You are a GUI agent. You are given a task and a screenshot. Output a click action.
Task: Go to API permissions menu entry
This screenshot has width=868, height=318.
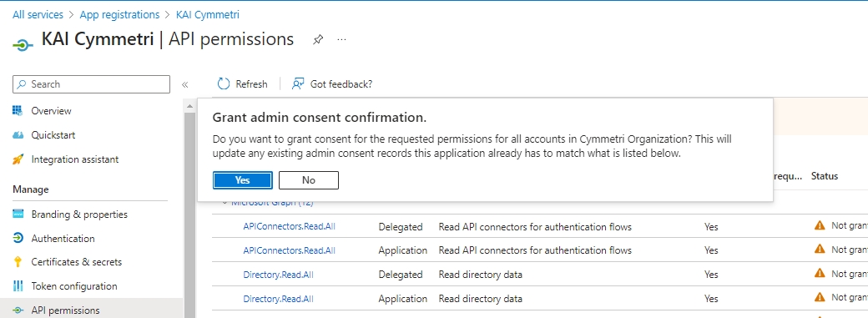pyautogui.click(x=65, y=310)
